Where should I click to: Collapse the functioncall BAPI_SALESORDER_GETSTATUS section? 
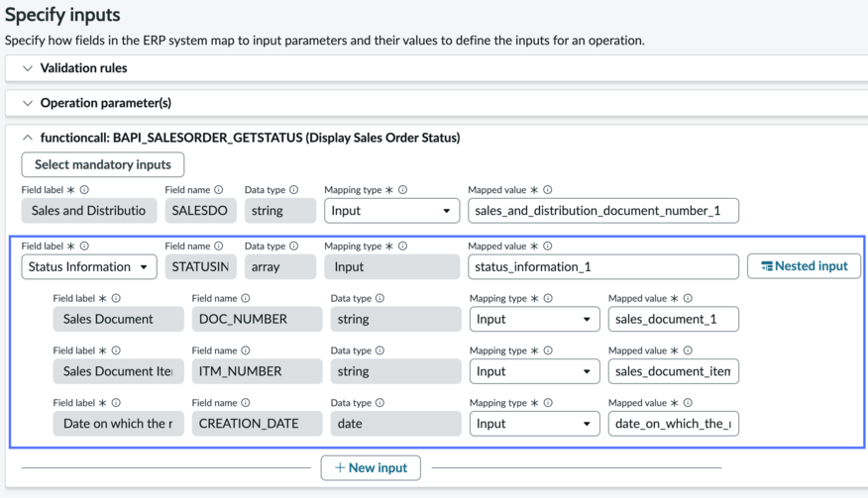click(28, 138)
